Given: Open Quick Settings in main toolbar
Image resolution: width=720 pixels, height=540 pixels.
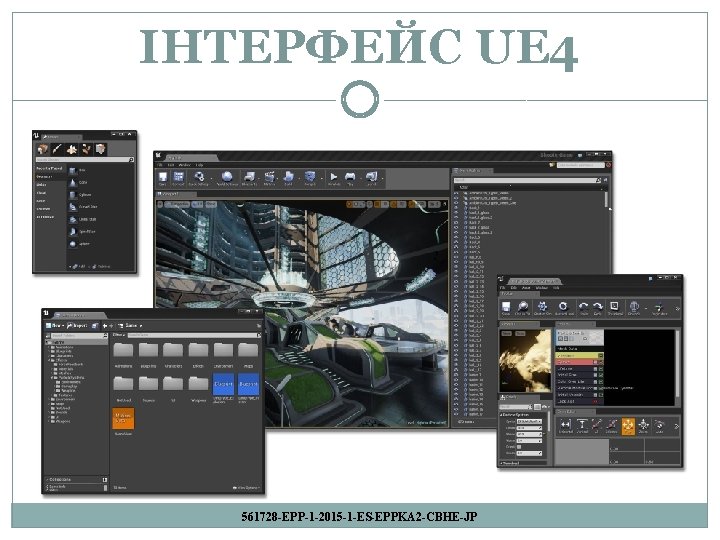Looking at the screenshot, I should click(x=199, y=177).
